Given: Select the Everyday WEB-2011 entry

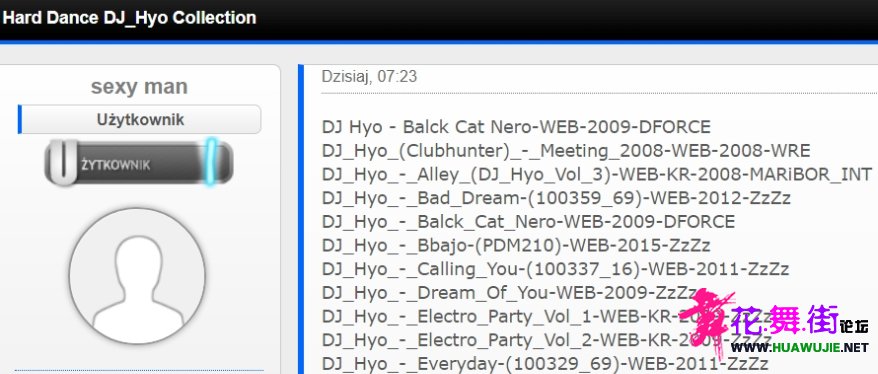Looking at the screenshot, I should [x=545, y=363].
